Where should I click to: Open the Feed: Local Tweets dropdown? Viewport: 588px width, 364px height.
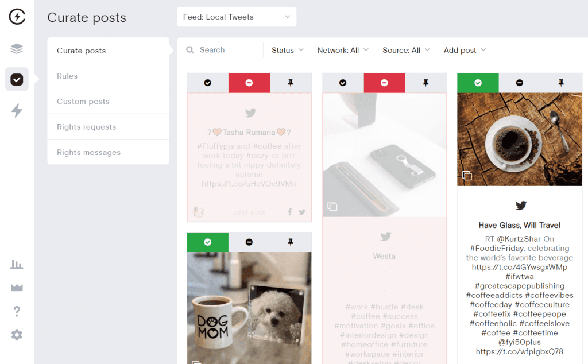tap(236, 17)
